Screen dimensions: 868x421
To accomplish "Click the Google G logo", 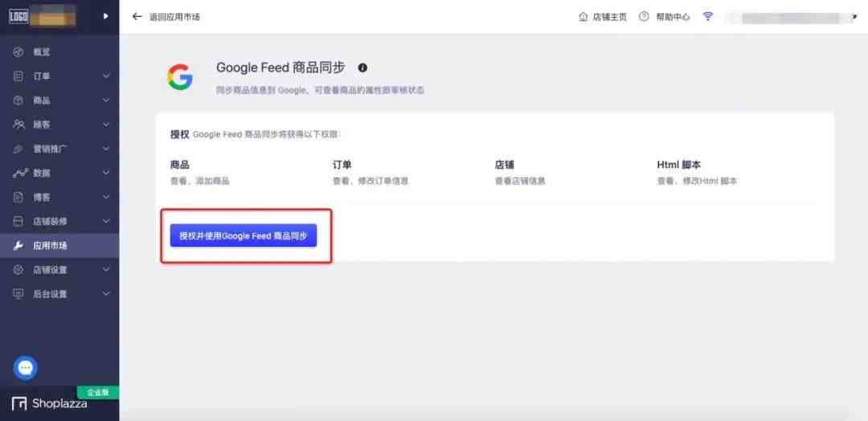I will tap(180, 77).
